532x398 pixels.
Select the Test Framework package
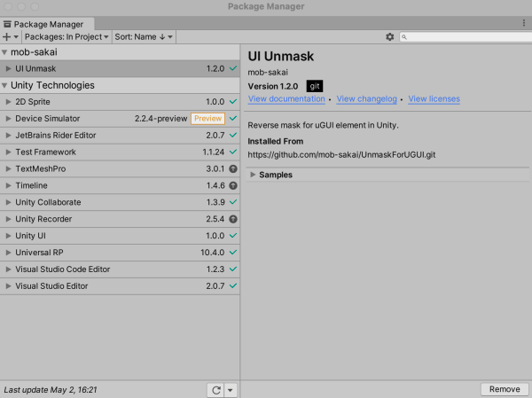[120, 152]
